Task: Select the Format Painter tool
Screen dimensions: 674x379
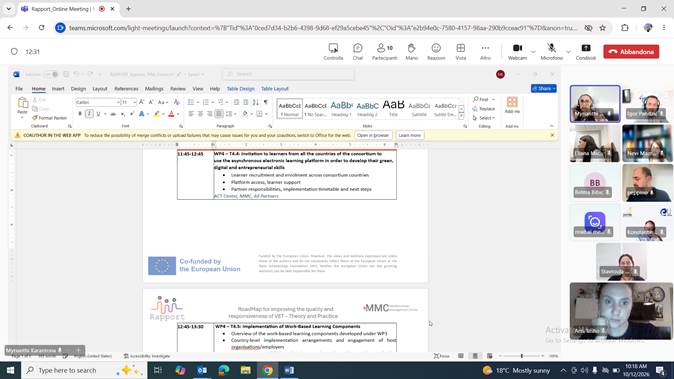Action: click(50, 118)
